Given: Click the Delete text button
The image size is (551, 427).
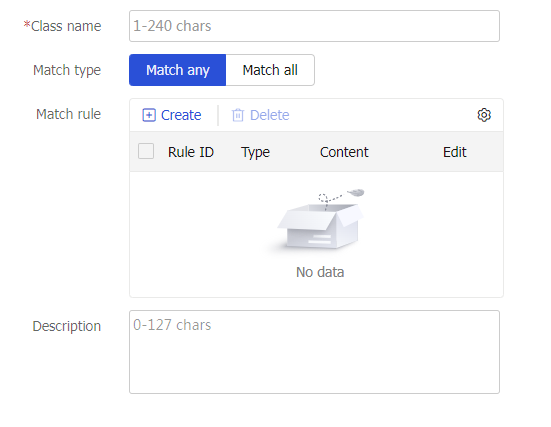Looking at the screenshot, I should pyautogui.click(x=270, y=115).
